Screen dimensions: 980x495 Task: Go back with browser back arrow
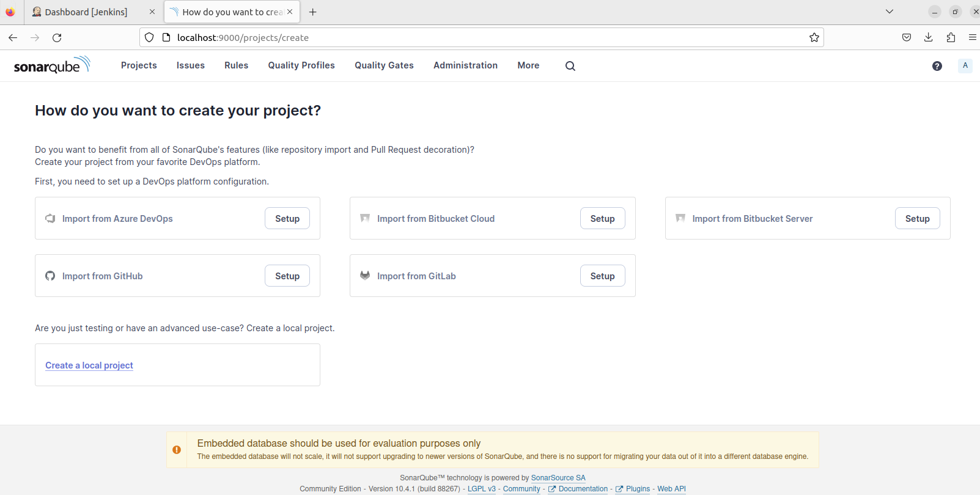13,37
